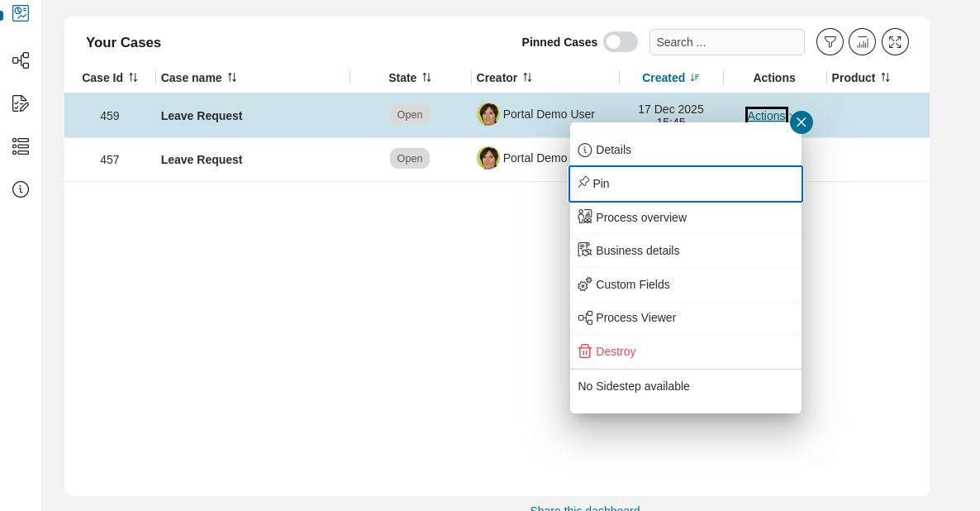980x511 pixels.
Task: Sort by the Product column header
Action: coord(860,77)
